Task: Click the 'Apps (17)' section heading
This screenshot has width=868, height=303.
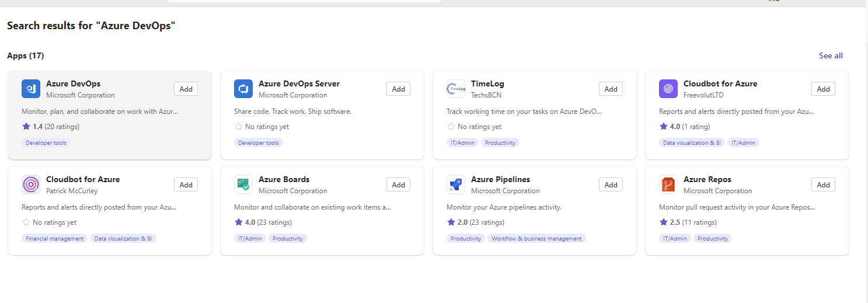Action: click(x=25, y=55)
